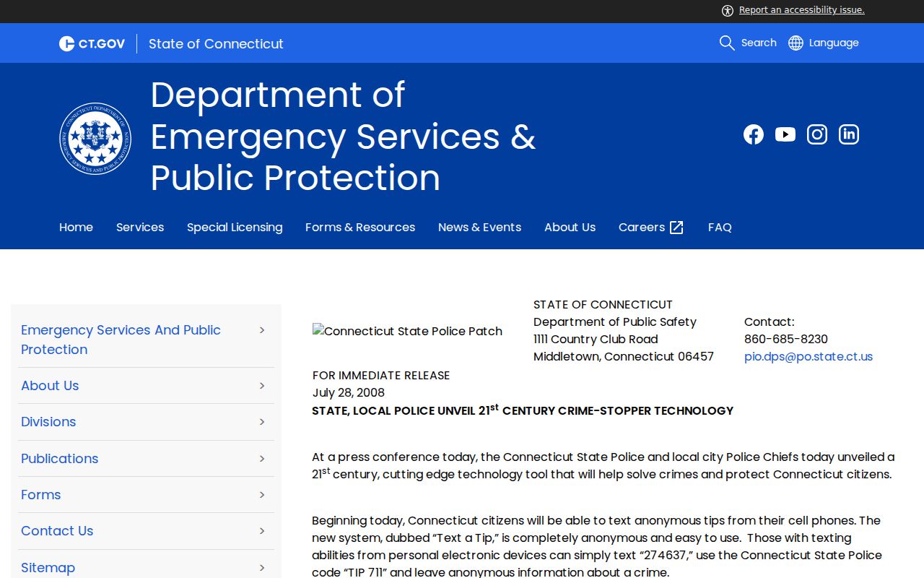Click the pio.dps@po.state.ct.us email link
The width and height of the screenshot is (924, 578).
tap(808, 356)
